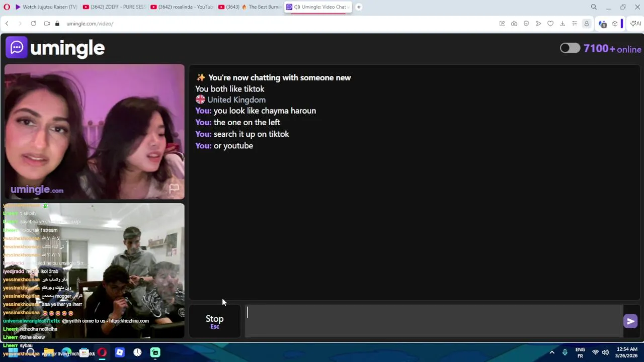This screenshot has height=362, width=644.
Task: Add page to bookmarks heart
Action: tap(550, 24)
